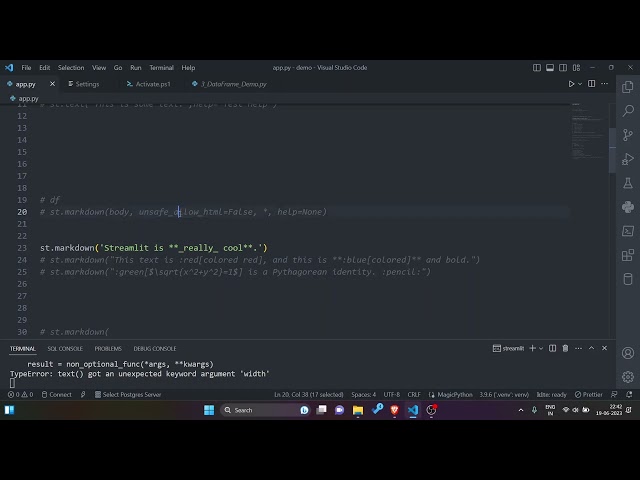Create a new terminal with plus icon

point(532,348)
